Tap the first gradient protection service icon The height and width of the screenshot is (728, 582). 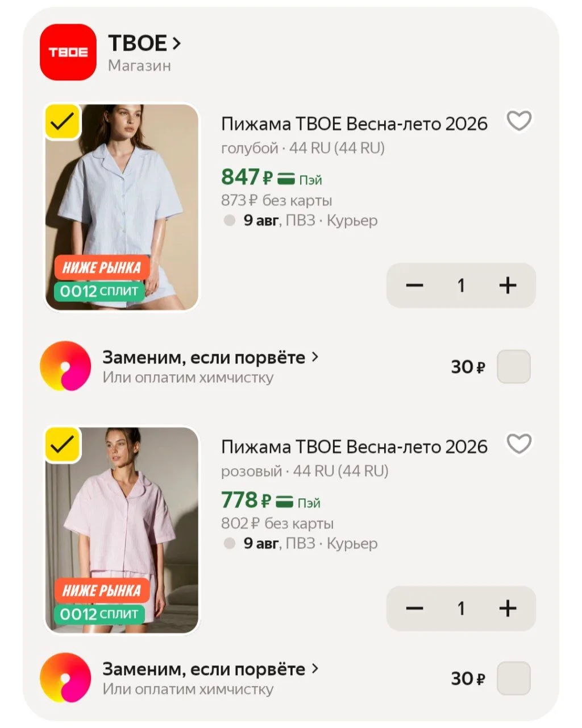pyautogui.click(x=65, y=366)
